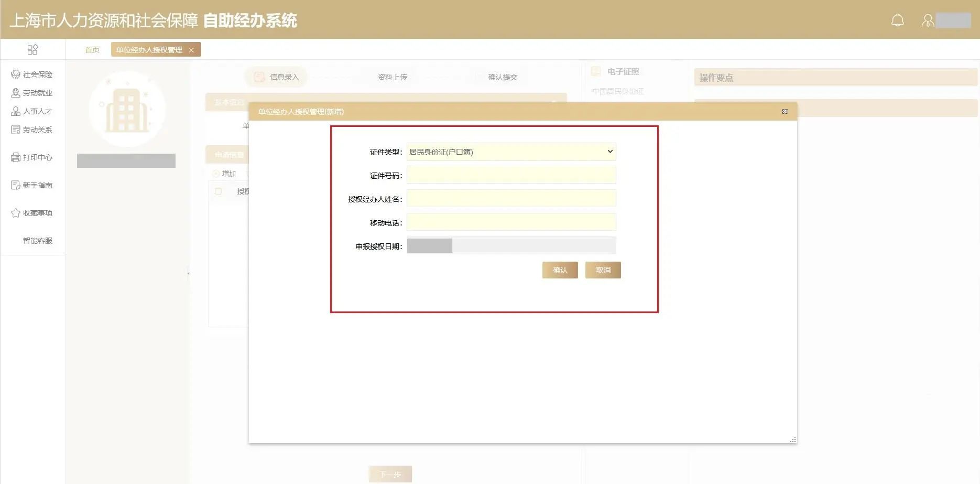The image size is (980, 484).
Task: Focus the 证件号码 input field
Action: coord(511,175)
